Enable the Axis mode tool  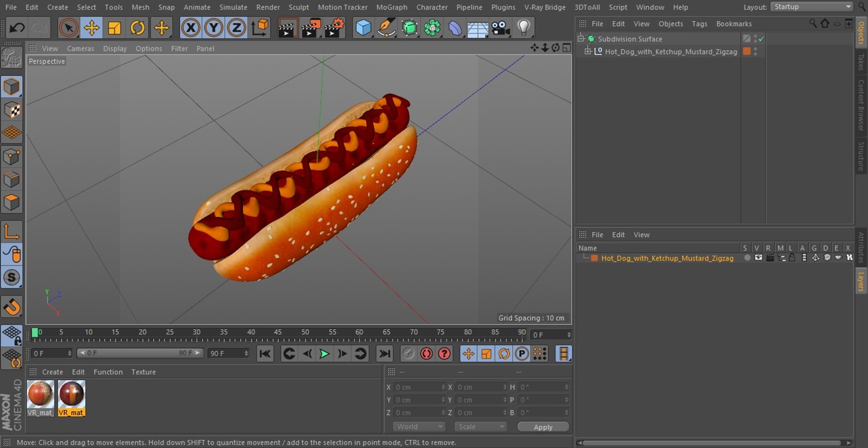click(x=12, y=231)
